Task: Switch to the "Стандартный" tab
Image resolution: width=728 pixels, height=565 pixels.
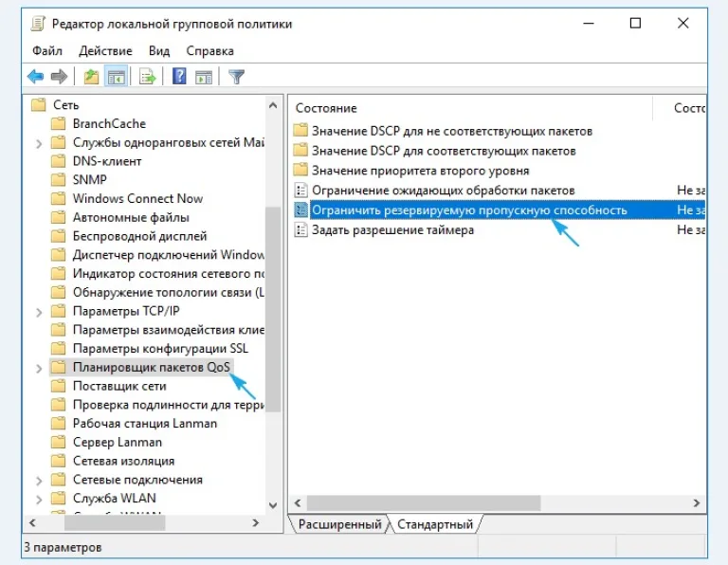Action: point(435,524)
